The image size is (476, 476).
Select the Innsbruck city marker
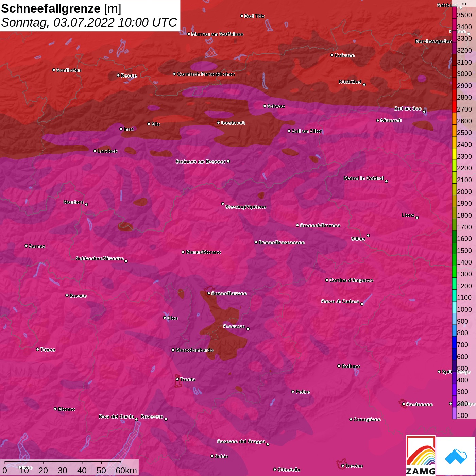click(219, 123)
